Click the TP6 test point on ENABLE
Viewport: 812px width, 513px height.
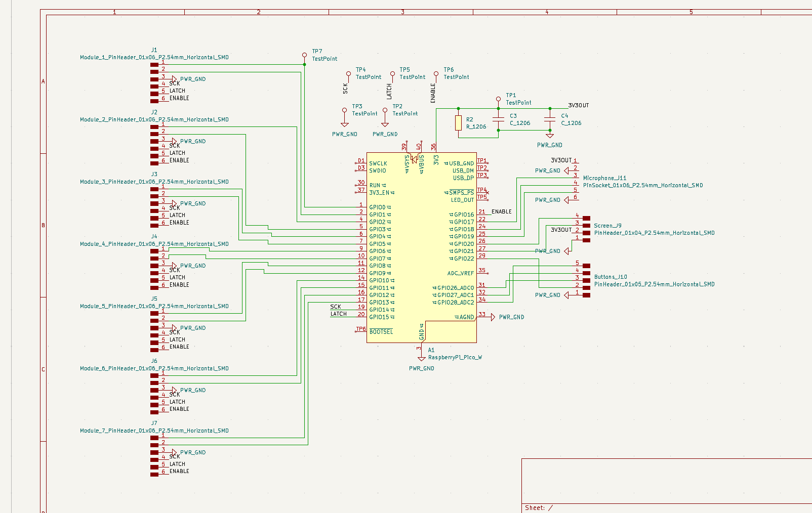tap(436, 77)
